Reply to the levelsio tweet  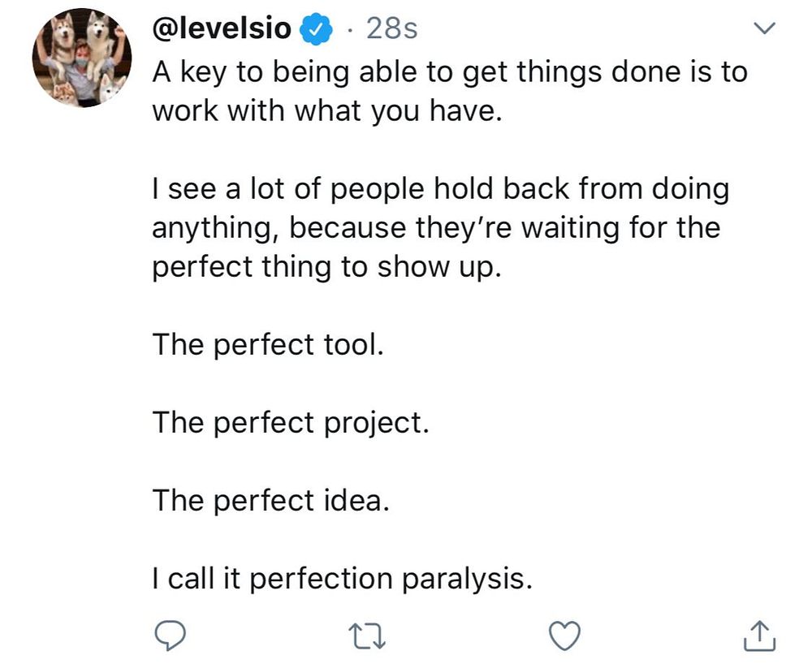[x=169, y=636]
